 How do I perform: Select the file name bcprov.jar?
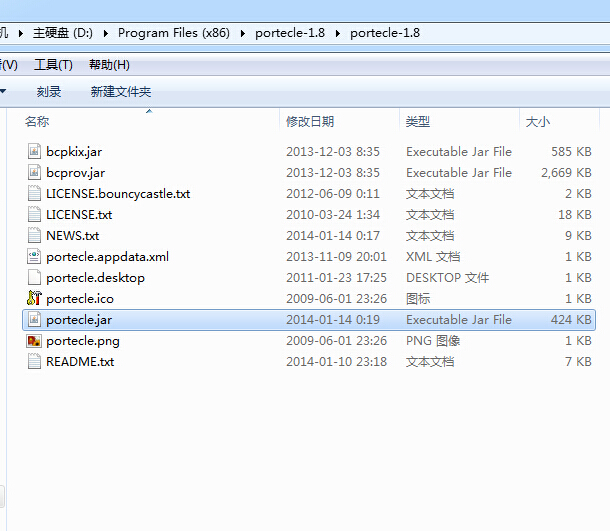pos(75,173)
